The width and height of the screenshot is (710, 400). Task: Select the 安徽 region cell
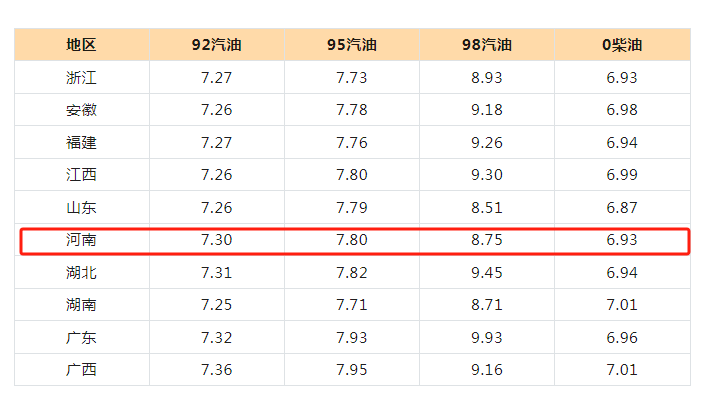pos(82,110)
